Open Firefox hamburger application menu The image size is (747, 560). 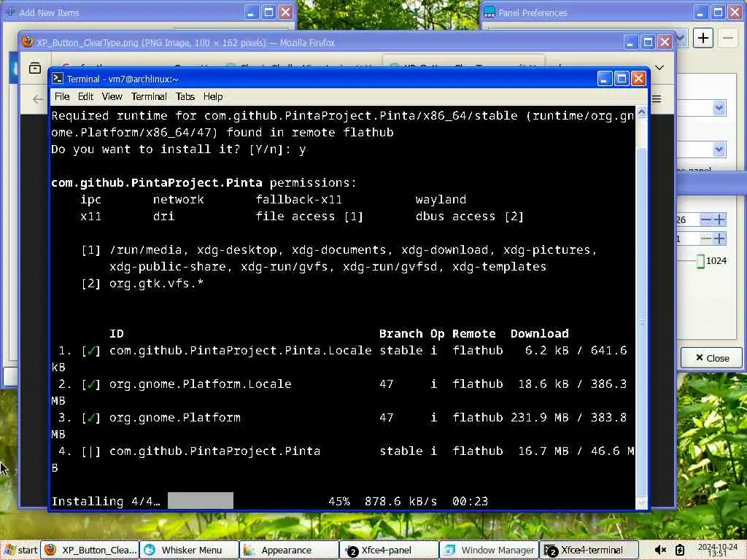point(657,99)
